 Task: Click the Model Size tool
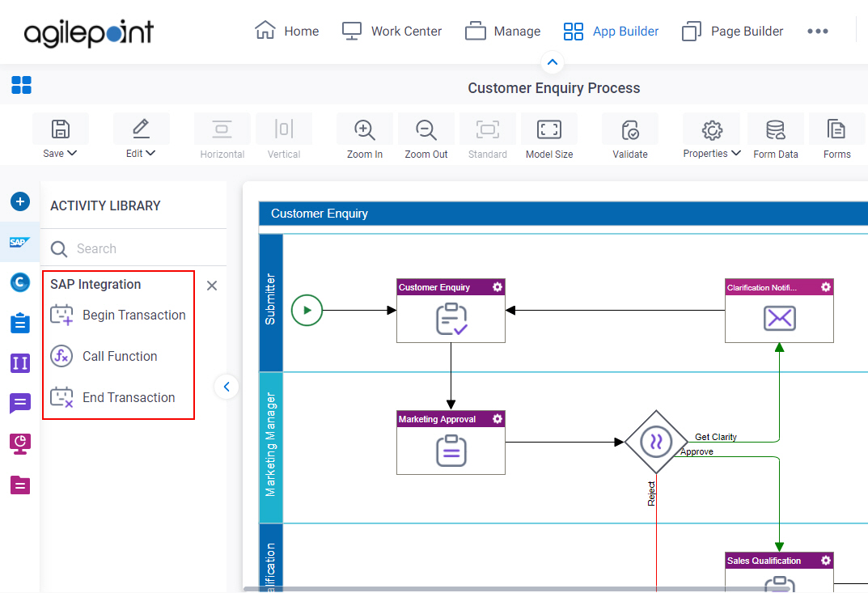pyautogui.click(x=549, y=137)
